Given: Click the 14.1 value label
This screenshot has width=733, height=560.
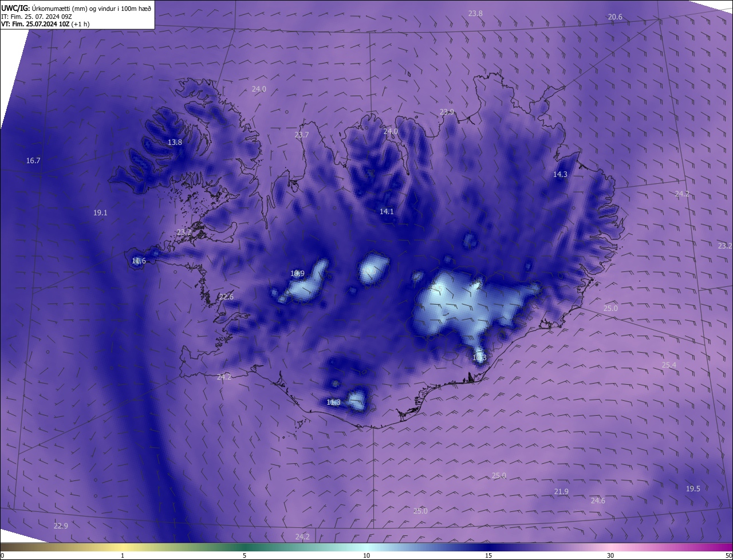Looking at the screenshot, I should coord(387,212).
